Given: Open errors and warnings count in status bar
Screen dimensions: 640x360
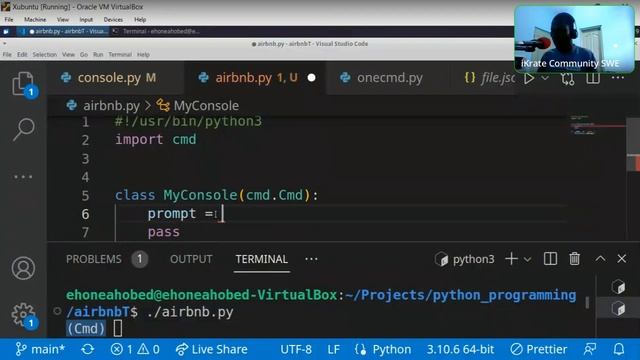Looking at the screenshot, I should pyautogui.click(x=135, y=349).
